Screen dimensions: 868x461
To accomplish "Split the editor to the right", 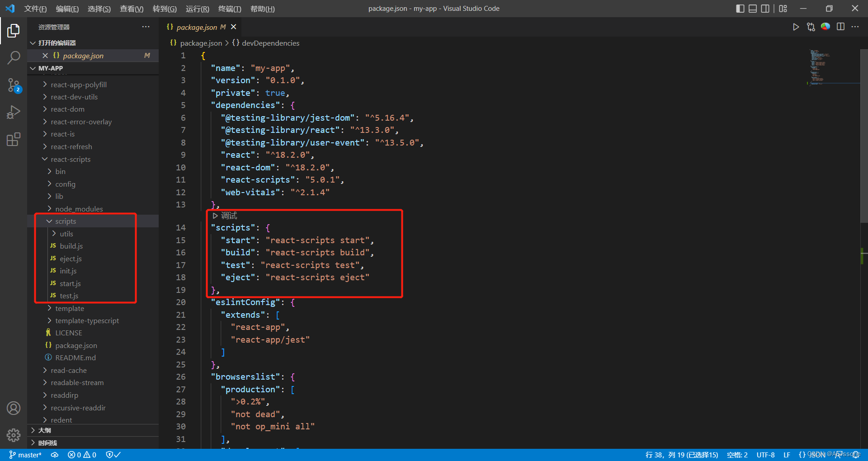I will [x=841, y=27].
